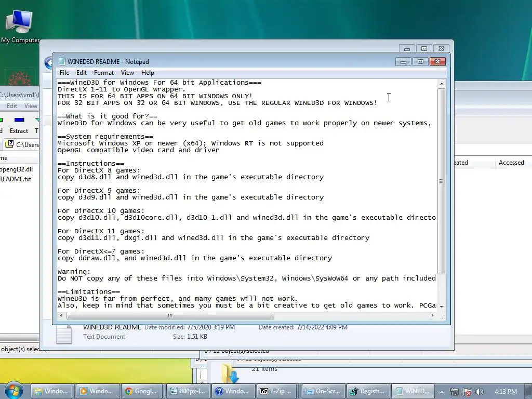Click the 'Size: 1.51 KB' detail text

[x=190, y=337]
